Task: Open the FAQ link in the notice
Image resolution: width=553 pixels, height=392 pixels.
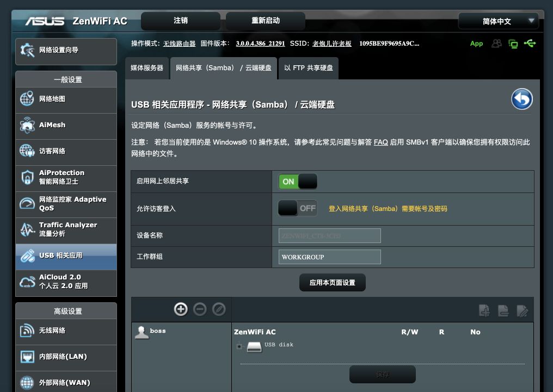Action: point(380,142)
